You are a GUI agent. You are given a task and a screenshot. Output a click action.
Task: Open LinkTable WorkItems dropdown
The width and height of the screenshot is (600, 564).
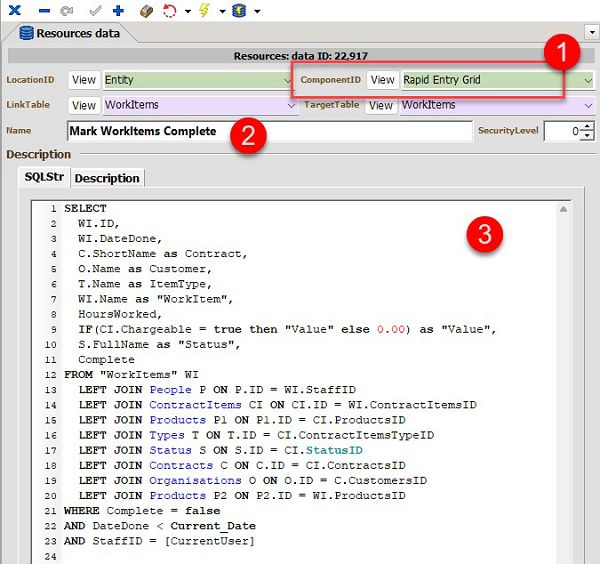click(291, 105)
